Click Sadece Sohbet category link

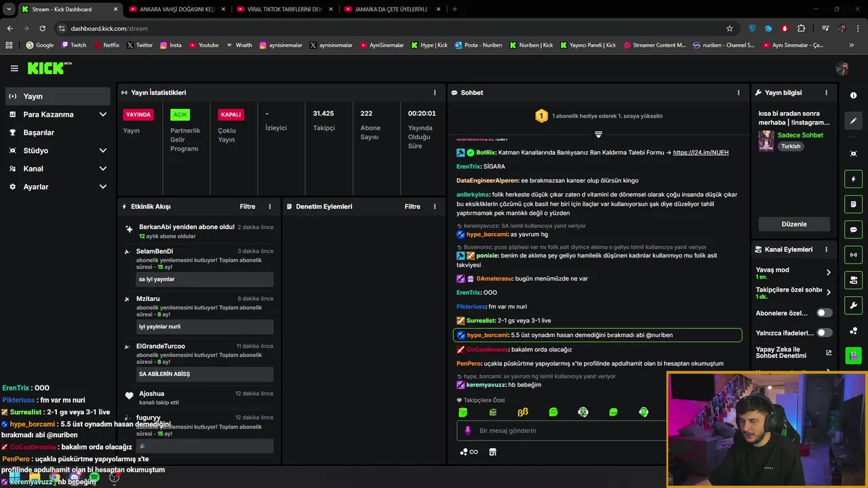pyautogui.click(x=800, y=135)
